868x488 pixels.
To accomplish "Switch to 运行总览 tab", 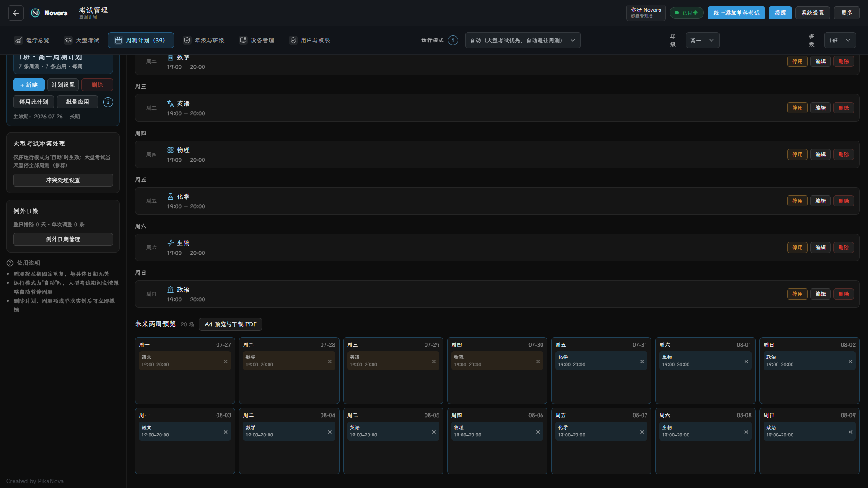I will tap(32, 40).
